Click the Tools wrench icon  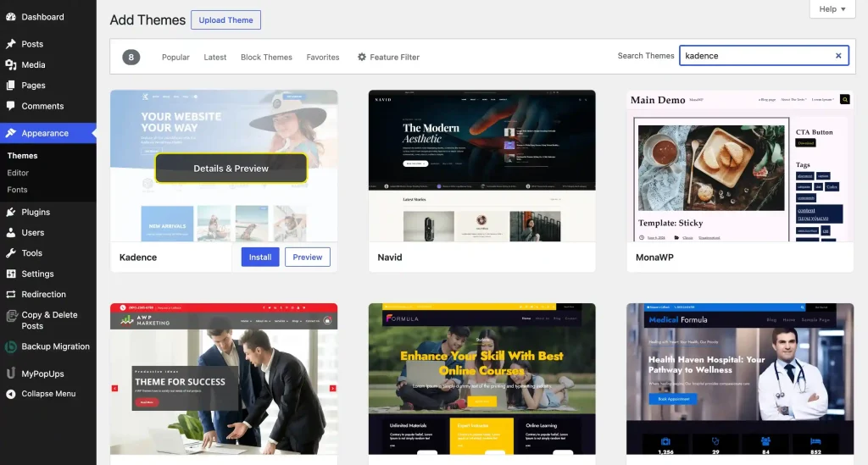pyautogui.click(x=10, y=252)
